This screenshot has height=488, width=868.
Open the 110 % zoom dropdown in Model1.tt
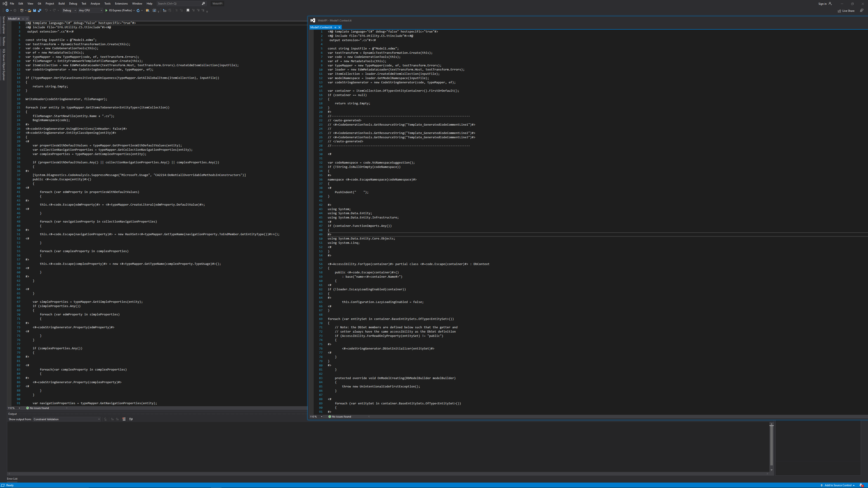tap(14, 408)
